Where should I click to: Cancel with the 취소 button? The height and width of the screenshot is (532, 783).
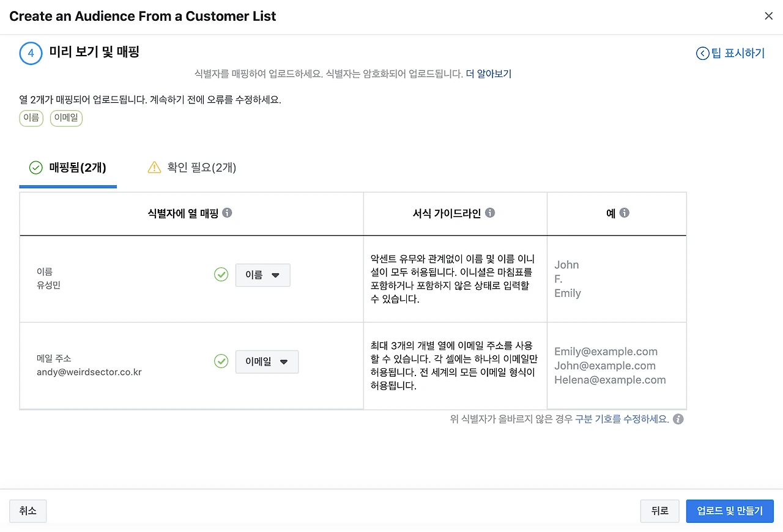pyautogui.click(x=28, y=511)
